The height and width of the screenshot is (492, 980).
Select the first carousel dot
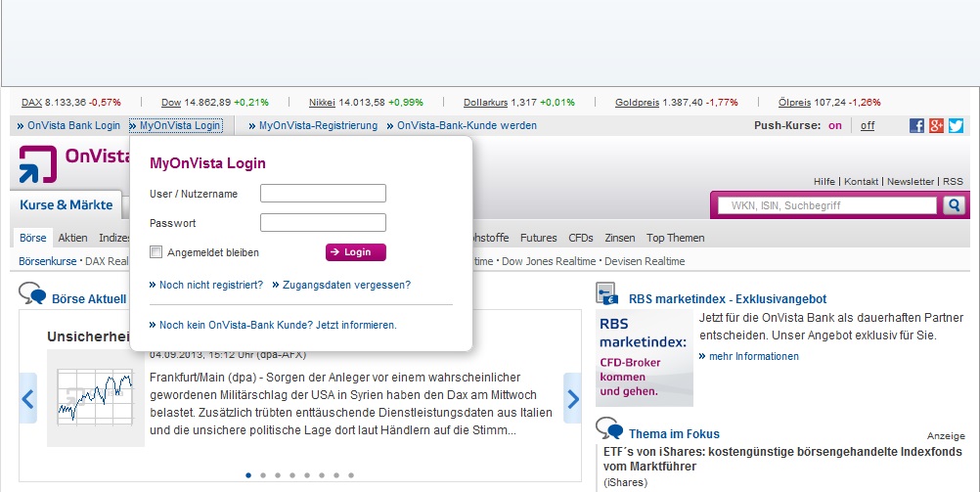248,475
